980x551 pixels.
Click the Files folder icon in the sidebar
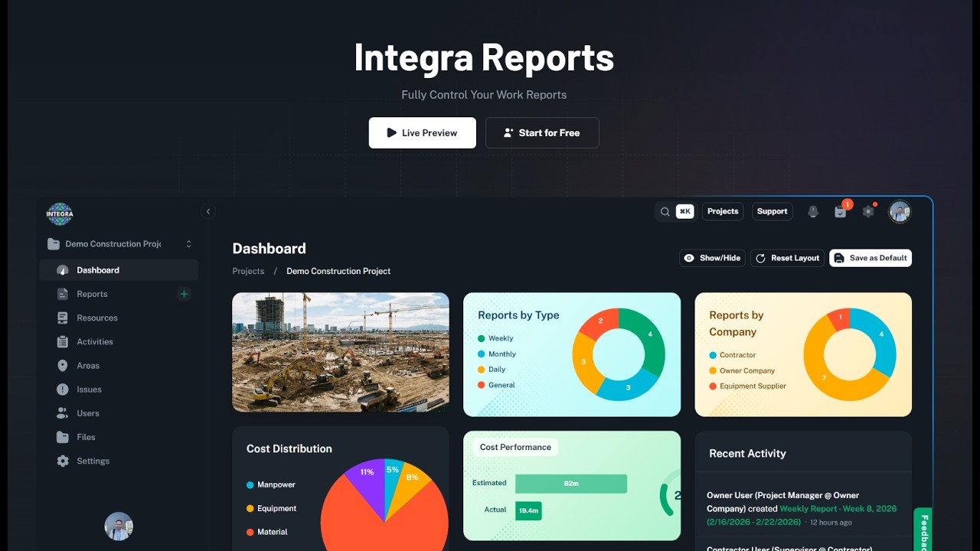pyautogui.click(x=63, y=437)
